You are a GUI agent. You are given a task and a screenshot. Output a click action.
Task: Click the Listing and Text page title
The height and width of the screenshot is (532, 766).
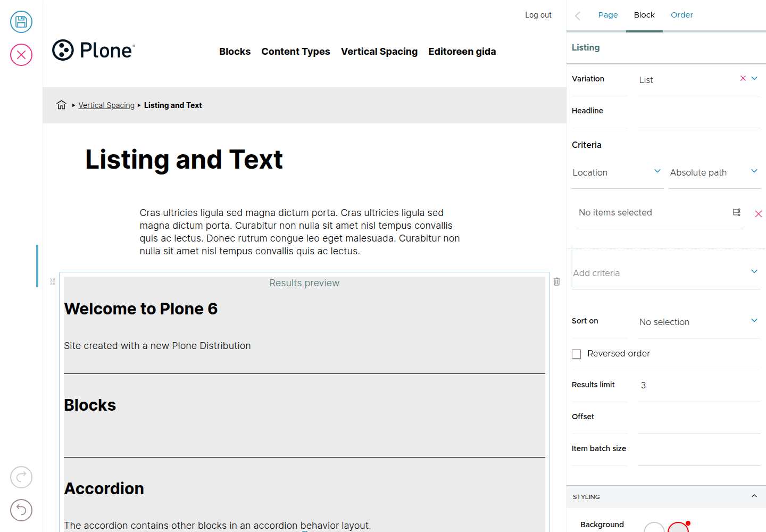coord(184,160)
